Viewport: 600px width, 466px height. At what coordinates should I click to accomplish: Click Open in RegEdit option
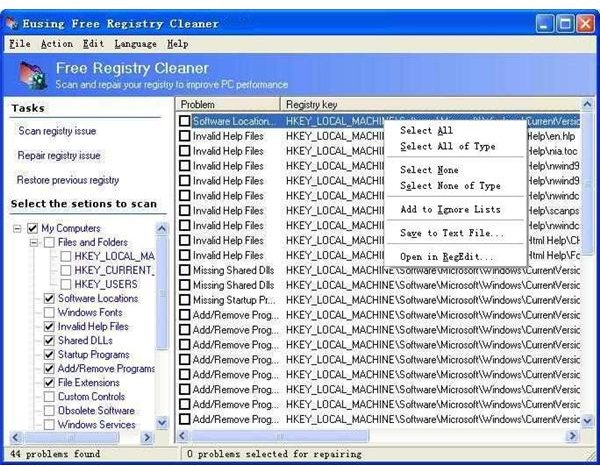pyautogui.click(x=447, y=257)
